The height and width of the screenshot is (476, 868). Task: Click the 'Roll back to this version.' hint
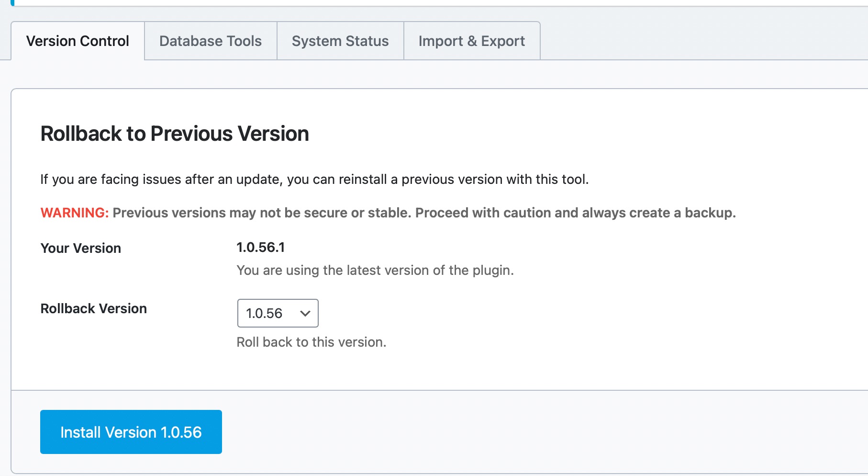pos(312,342)
